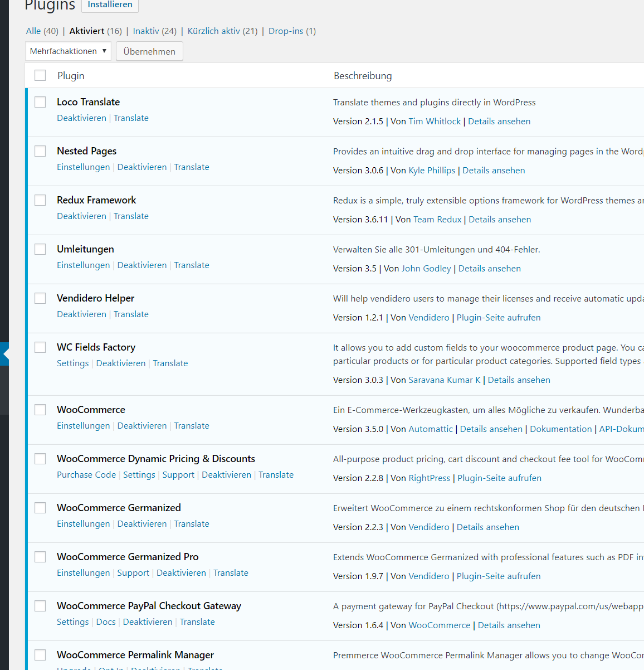Open Einstellungen for WooCommerce plugin
644x670 pixels.
click(84, 426)
